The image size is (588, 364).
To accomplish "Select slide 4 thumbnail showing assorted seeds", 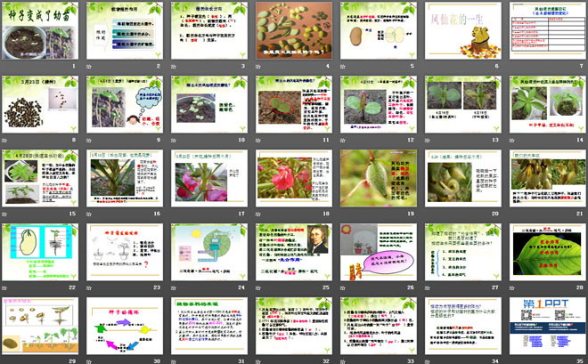I will click(294, 30).
